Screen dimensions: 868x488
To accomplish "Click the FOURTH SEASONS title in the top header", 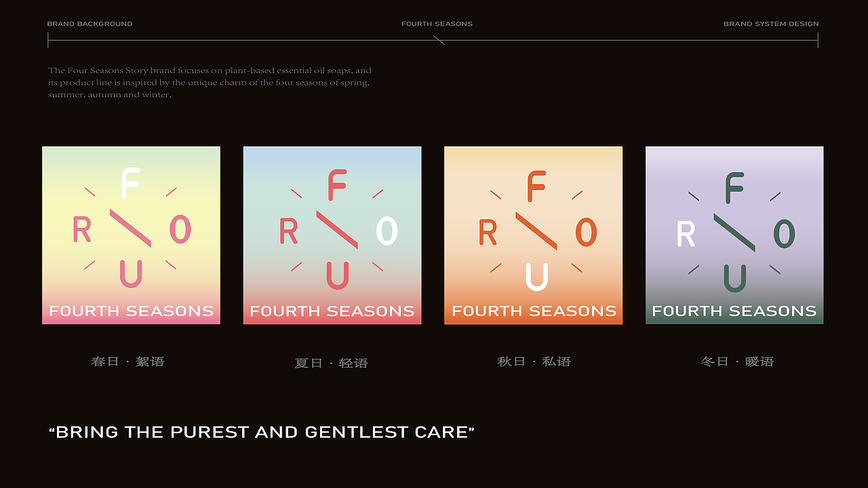I will [x=437, y=24].
